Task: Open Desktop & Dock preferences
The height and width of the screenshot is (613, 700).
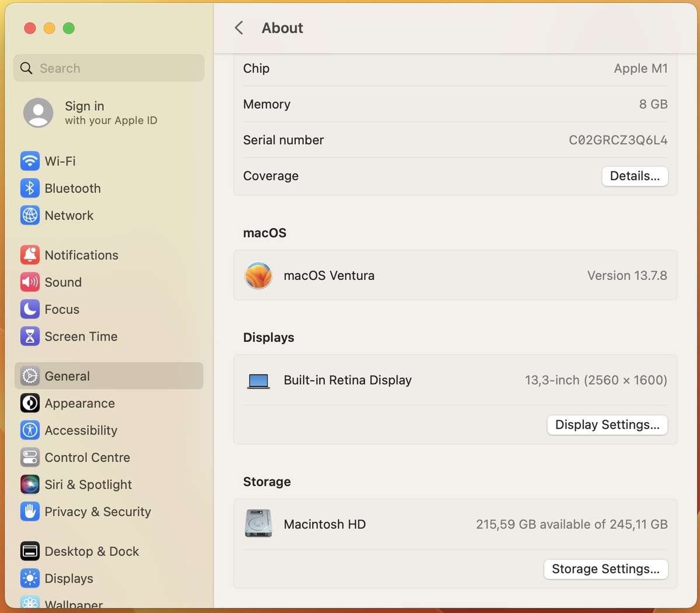Action: coord(92,551)
